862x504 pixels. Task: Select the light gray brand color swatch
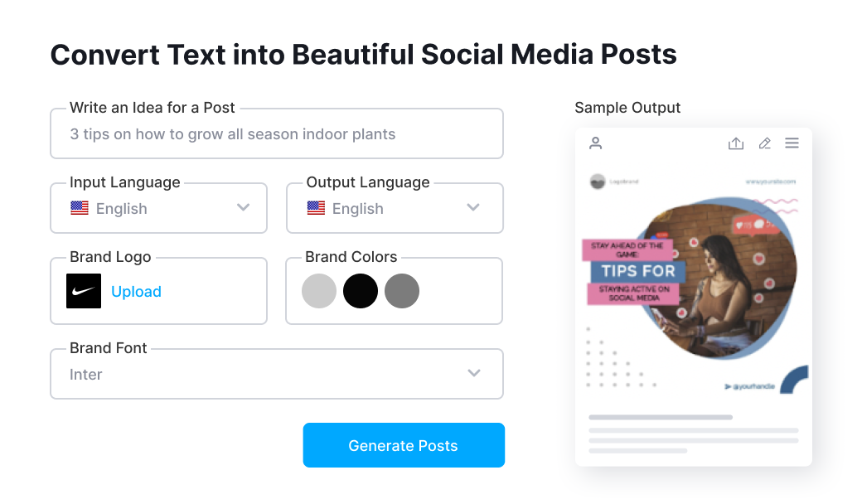click(319, 291)
